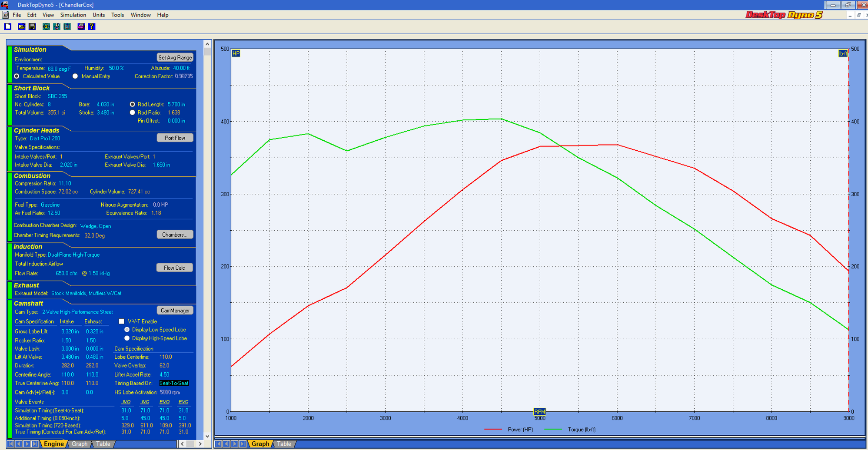This screenshot has height=450, width=868.
Task: Save the ChandlerCox simulation
Action: 32,26
